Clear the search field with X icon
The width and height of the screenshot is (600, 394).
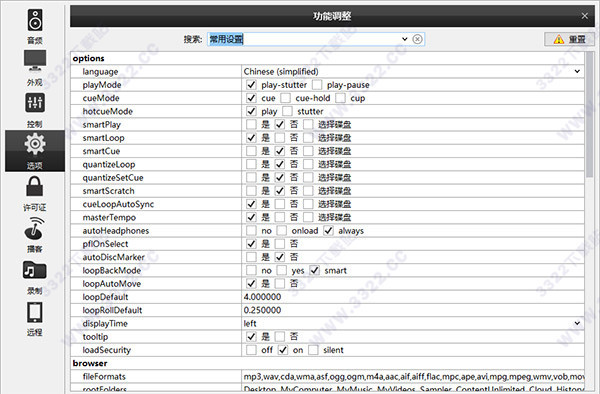[x=417, y=39]
